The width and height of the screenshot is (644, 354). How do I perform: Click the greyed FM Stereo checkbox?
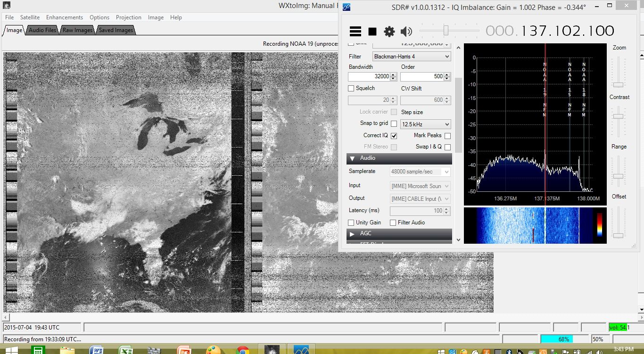(x=394, y=147)
